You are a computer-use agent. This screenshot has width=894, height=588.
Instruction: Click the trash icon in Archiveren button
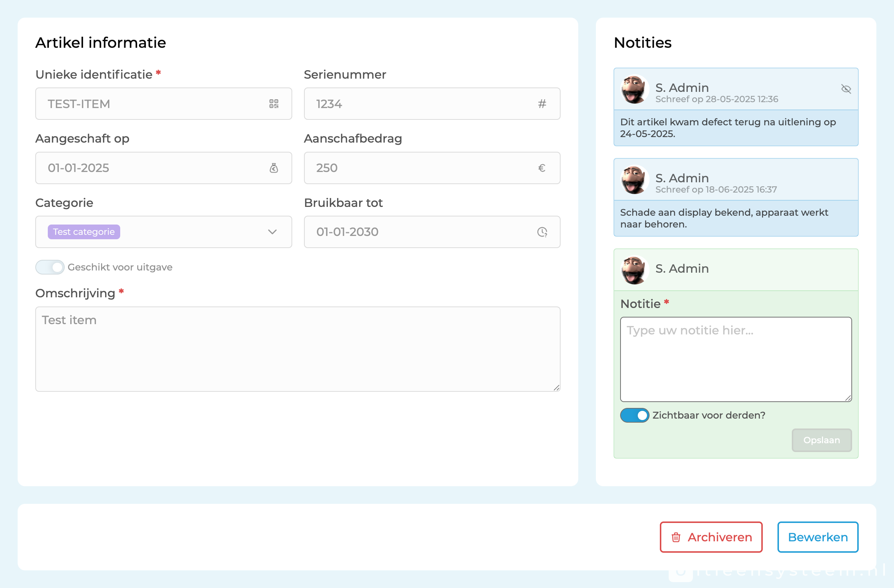tap(676, 537)
